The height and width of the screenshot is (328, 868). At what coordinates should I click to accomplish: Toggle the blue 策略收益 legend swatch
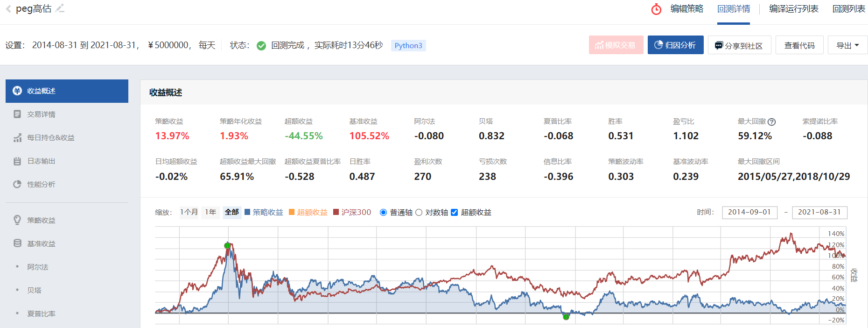point(247,212)
